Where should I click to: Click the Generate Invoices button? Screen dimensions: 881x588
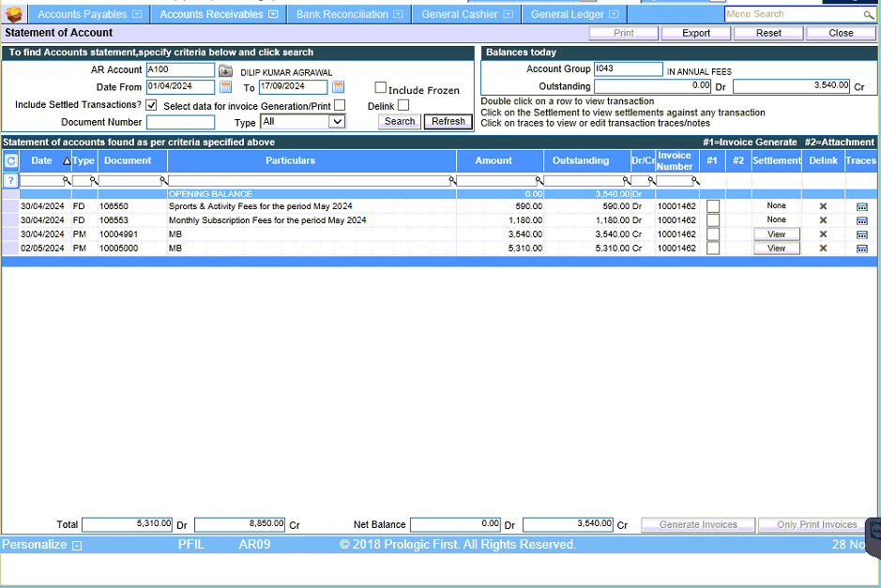tap(698, 524)
